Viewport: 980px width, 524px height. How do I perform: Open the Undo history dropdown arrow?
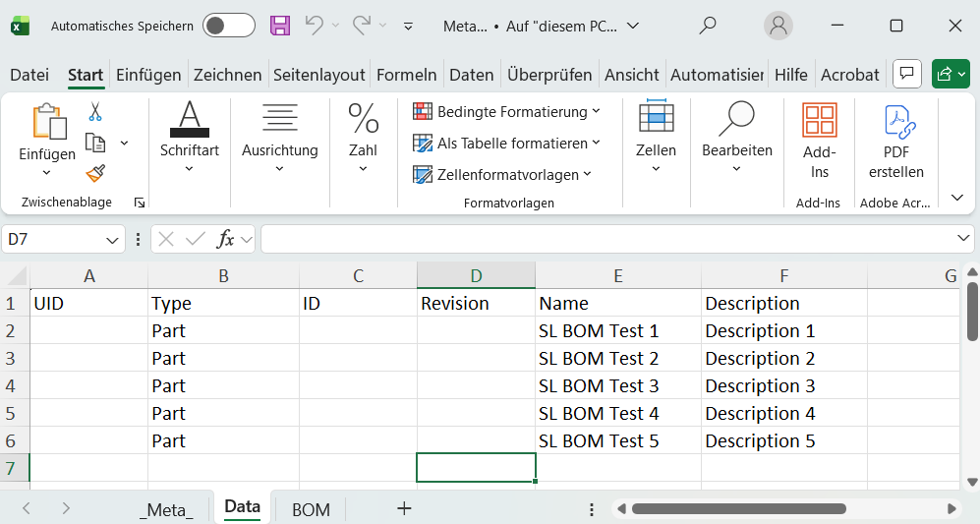(x=335, y=26)
